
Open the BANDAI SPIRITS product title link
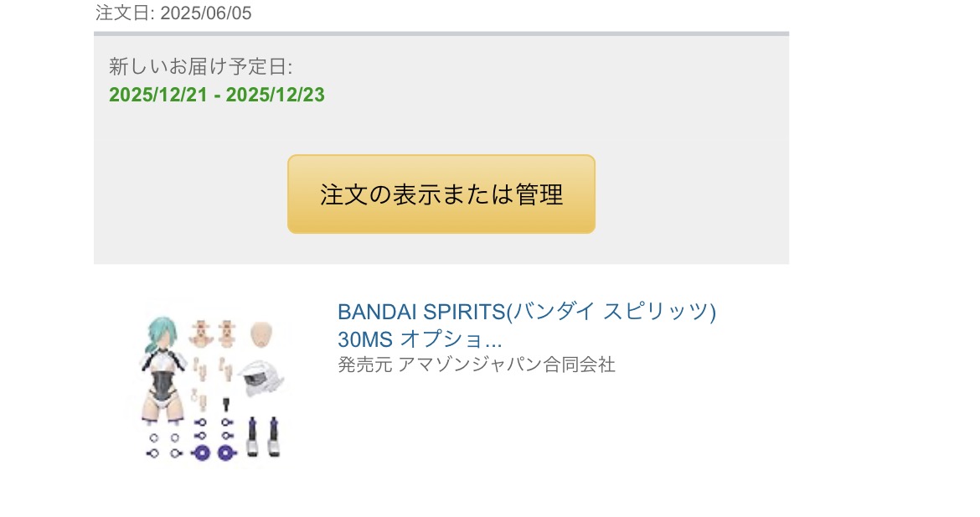pyautogui.click(x=526, y=312)
